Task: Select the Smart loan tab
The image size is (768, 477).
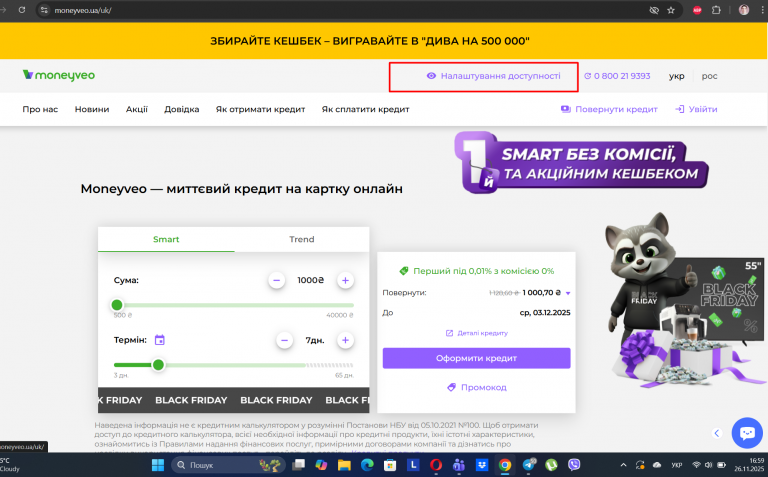Action: coord(166,239)
